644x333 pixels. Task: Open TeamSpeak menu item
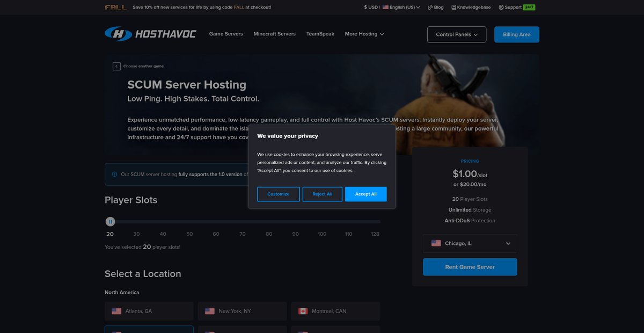click(320, 34)
